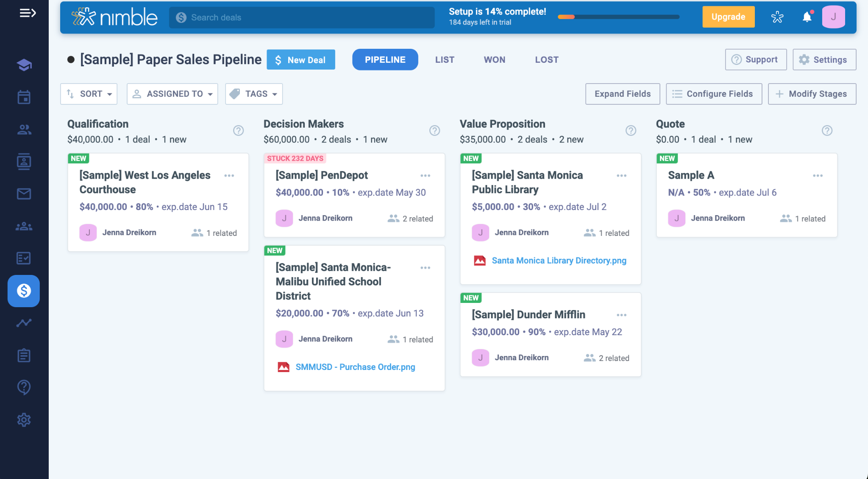Click the notifications bell icon
This screenshot has width=868, height=479.
807,17
